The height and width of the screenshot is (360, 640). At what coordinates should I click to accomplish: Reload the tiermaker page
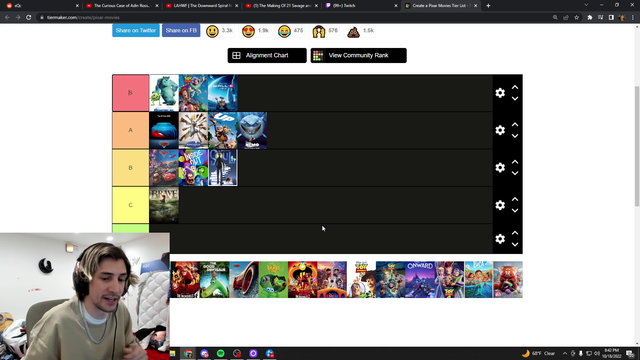(29, 18)
